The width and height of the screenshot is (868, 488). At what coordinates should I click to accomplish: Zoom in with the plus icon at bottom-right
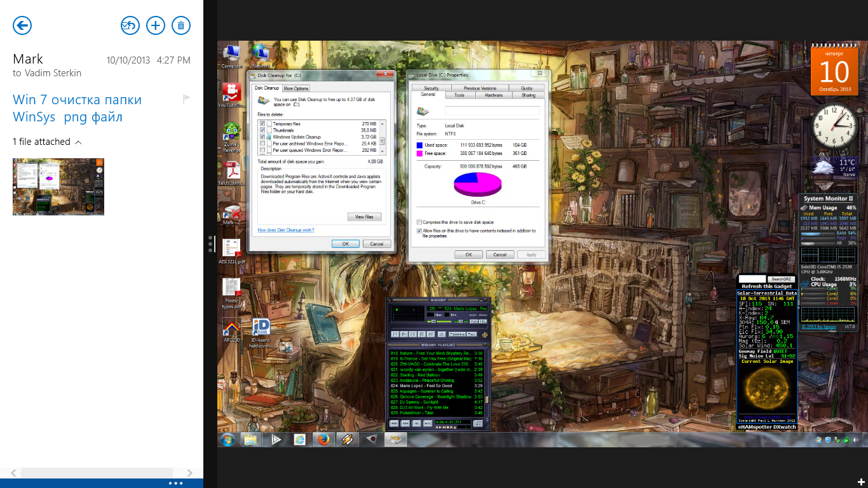point(860,482)
